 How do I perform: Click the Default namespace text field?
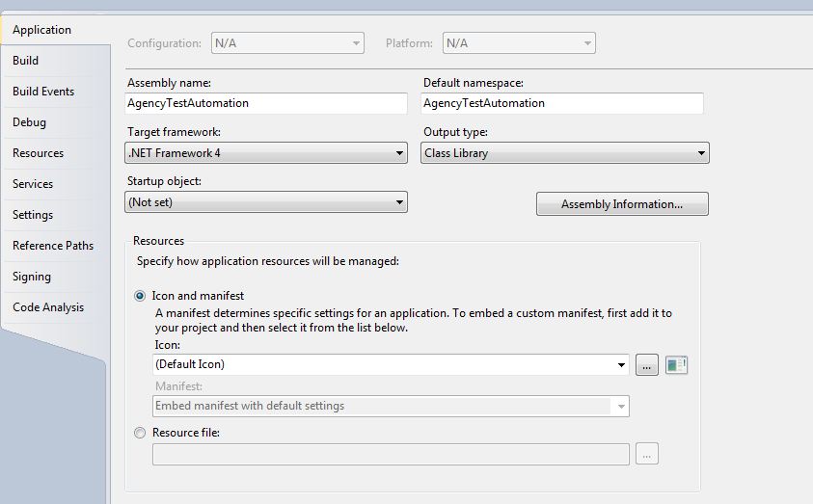(562, 103)
